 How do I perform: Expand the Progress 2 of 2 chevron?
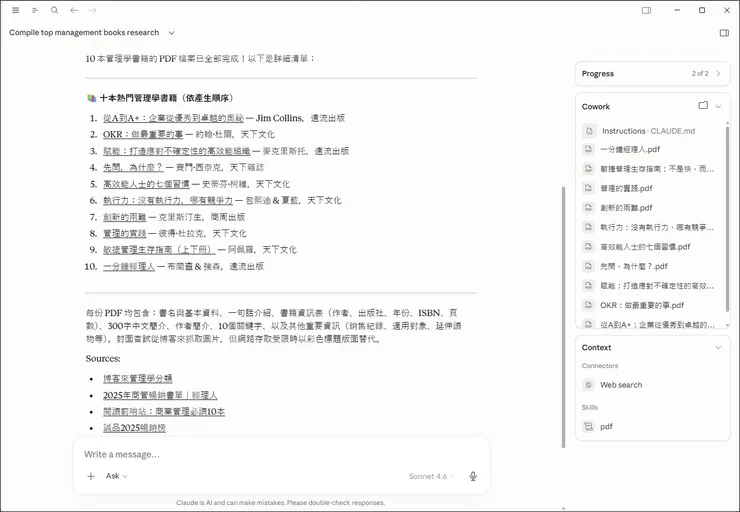click(x=718, y=73)
